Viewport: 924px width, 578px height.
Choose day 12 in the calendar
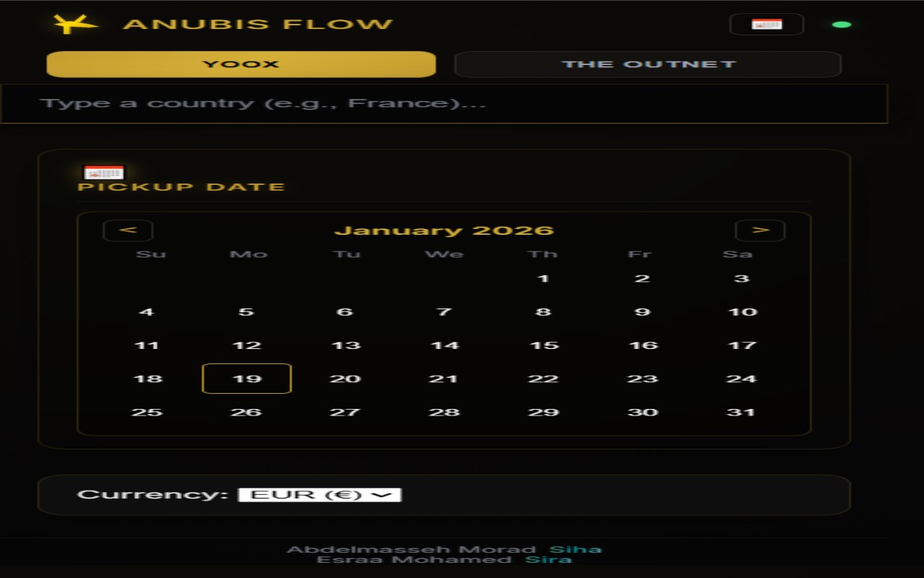(x=246, y=345)
